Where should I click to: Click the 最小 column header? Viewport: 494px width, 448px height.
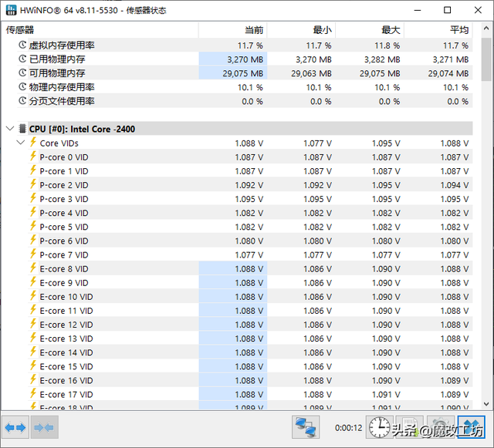(302, 30)
